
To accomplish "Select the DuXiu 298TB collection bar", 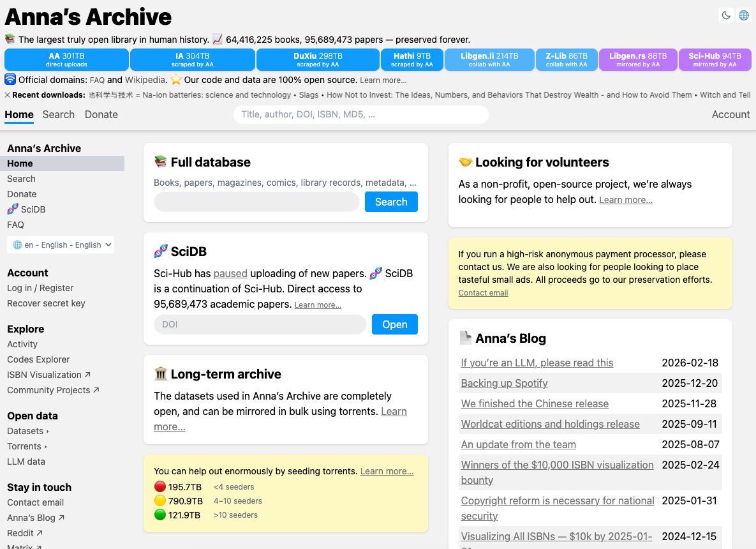I will click(x=318, y=59).
